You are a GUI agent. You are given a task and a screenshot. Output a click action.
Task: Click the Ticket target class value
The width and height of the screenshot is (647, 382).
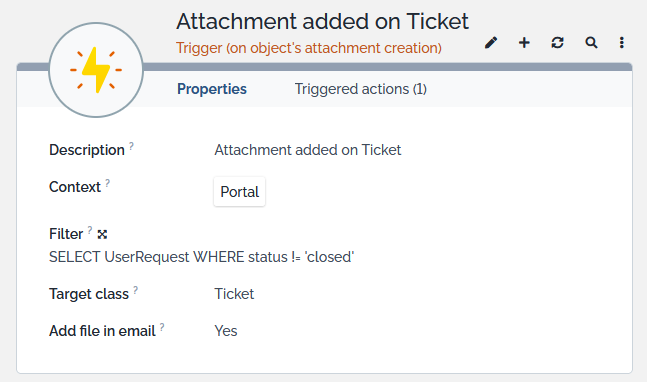234,294
